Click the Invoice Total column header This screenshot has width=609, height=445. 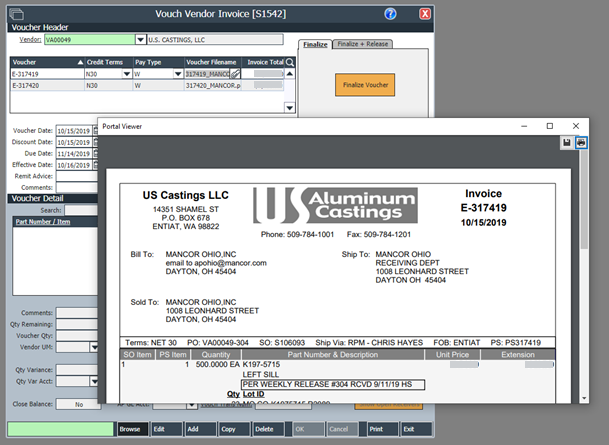[263, 62]
